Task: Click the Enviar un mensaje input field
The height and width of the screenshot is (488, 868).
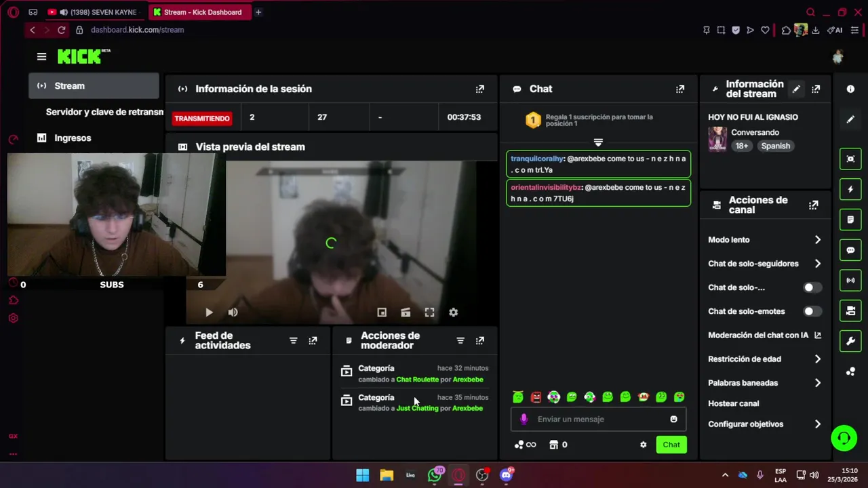Action: tap(598, 419)
